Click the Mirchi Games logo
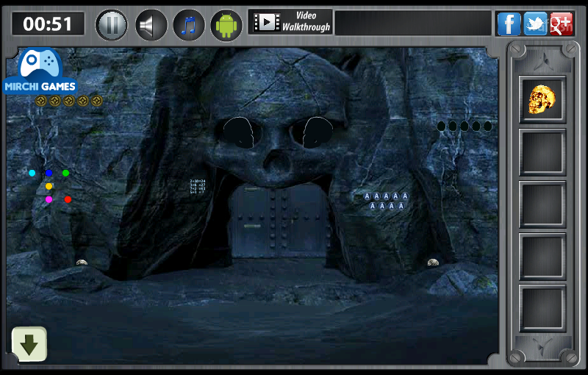 pos(40,71)
